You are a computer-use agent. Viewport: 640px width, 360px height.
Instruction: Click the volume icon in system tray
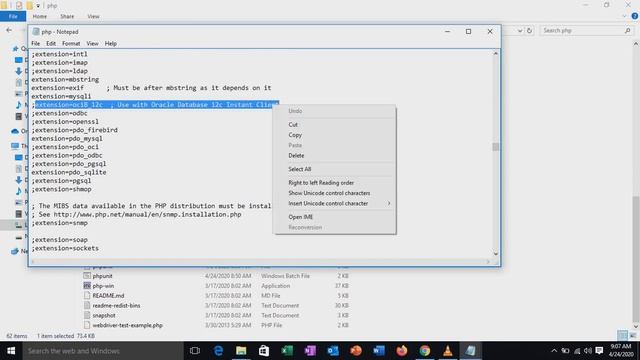coord(588,351)
